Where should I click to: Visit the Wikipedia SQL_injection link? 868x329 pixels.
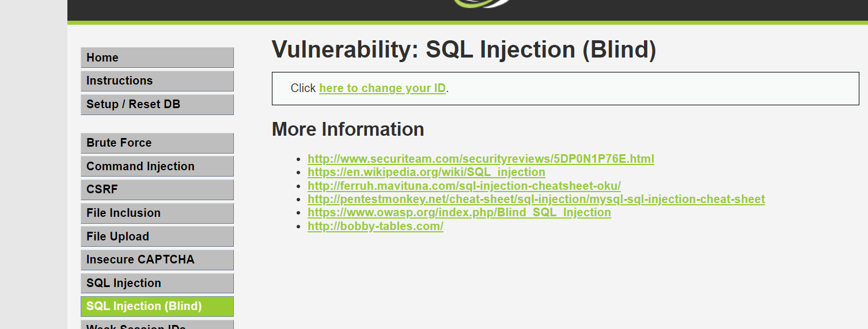426,172
